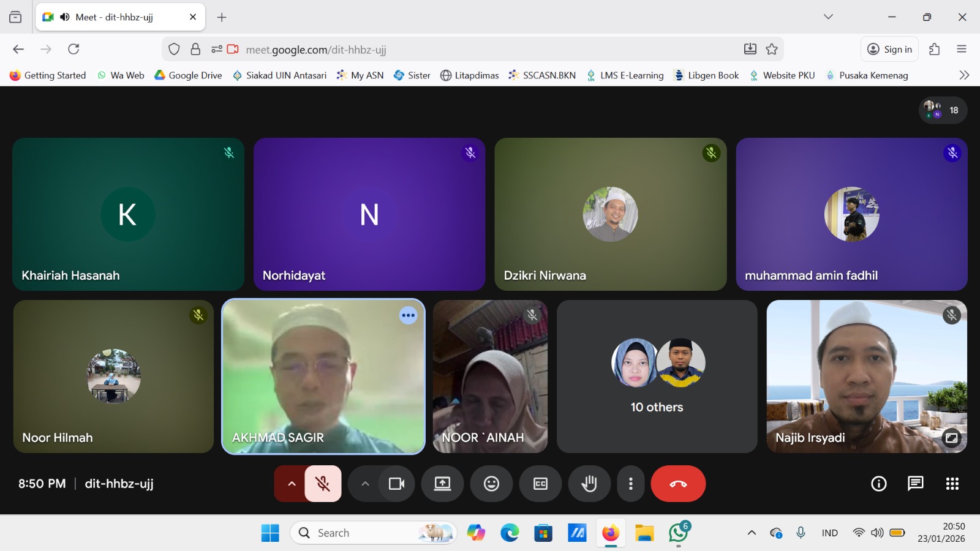Switch the IND input language
980x551 pixels.
pos(830,533)
